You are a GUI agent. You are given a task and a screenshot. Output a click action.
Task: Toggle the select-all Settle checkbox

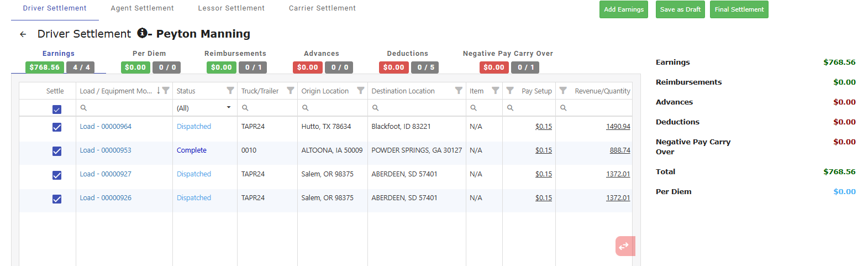pyautogui.click(x=57, y=109)
